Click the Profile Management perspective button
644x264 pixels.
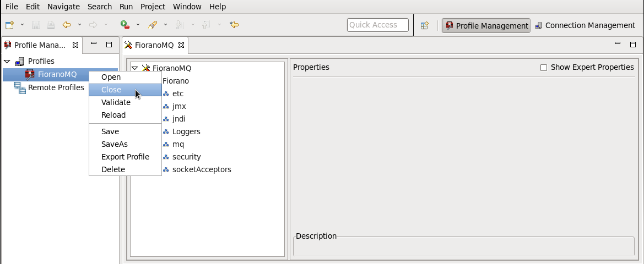[x=486, y=25]
